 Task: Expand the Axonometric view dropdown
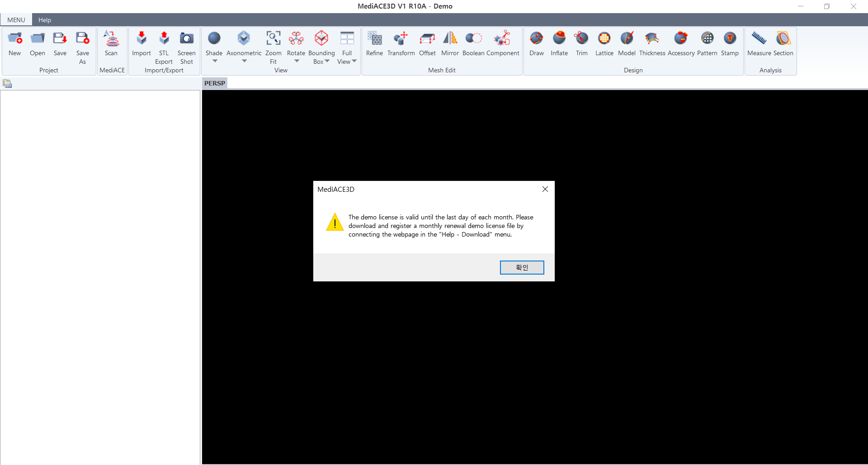[x=244, y=61]
